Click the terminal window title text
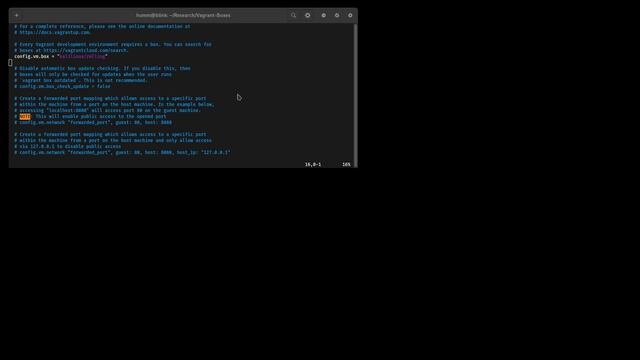 point(183,16)
